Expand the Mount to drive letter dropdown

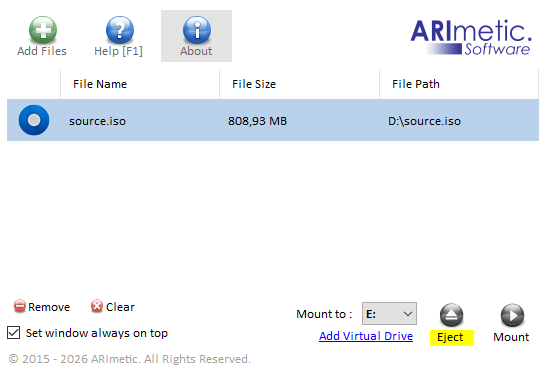389,313
